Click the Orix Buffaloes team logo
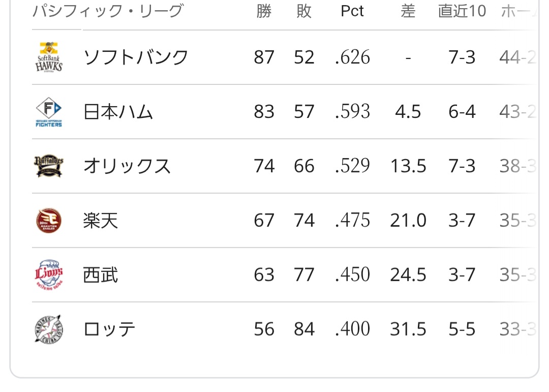Screen dimensions: 549x392 point(49,166)
